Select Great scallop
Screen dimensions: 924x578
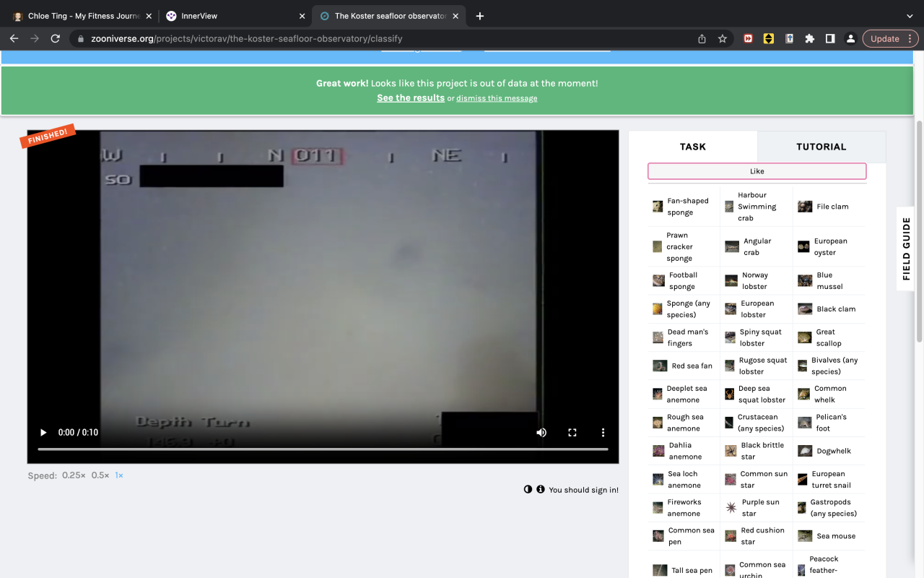pyautogui.click(x=829, y=337)
